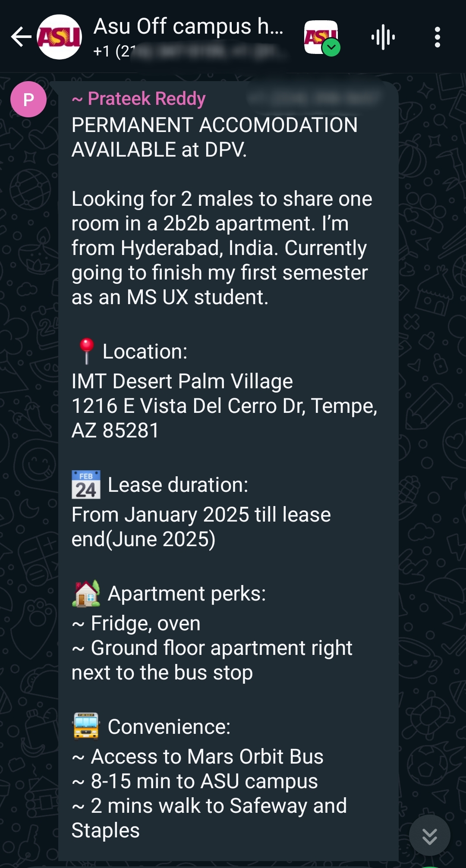Tap the pink "P" sender avatar

28,99
